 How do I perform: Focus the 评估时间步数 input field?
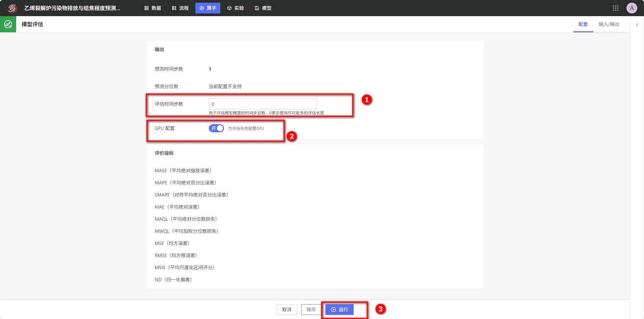tap(263, 104)
